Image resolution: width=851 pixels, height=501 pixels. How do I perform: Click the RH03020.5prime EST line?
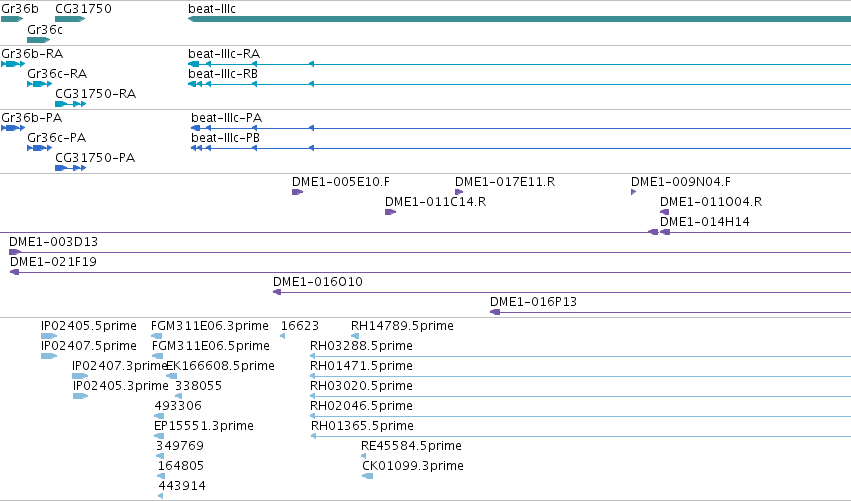(x=580, y=396)
